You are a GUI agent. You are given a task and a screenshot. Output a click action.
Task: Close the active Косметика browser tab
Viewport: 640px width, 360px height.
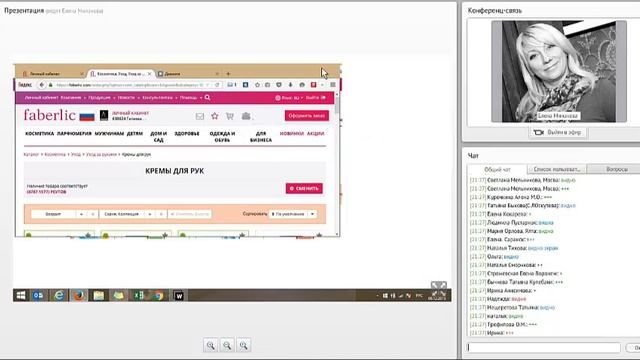[149, 74]
